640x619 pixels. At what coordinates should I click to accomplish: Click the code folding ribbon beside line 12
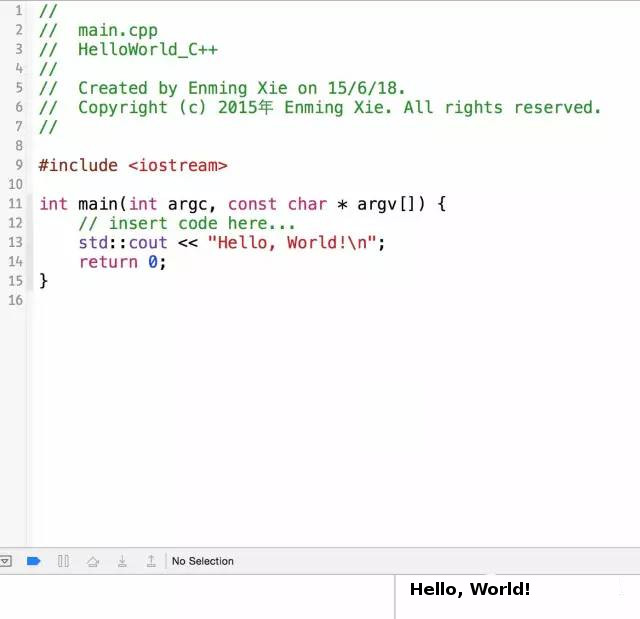click(29, 223)
